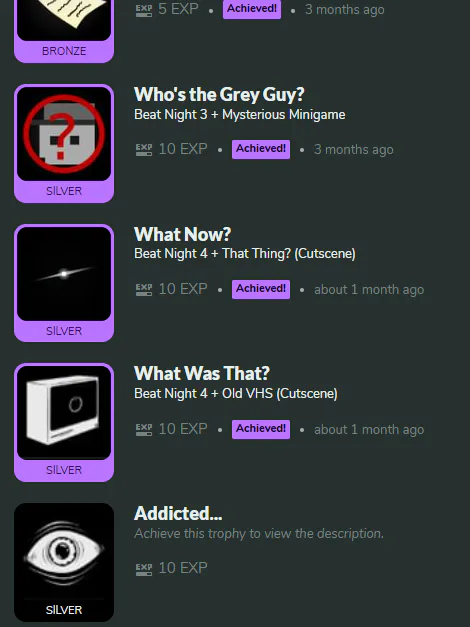Click EXP icon in What Now? row
This screenshot has height=627, width=470.
[x=144, y=290]
